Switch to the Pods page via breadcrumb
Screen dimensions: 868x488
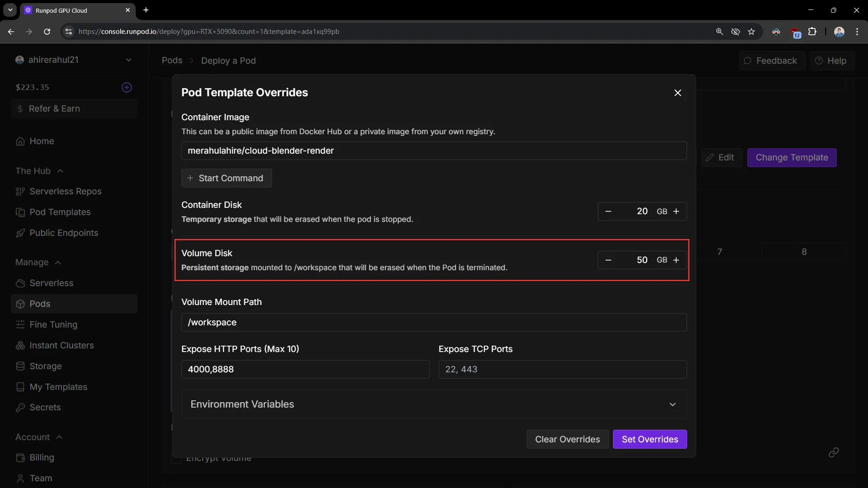tap(172, 61)
